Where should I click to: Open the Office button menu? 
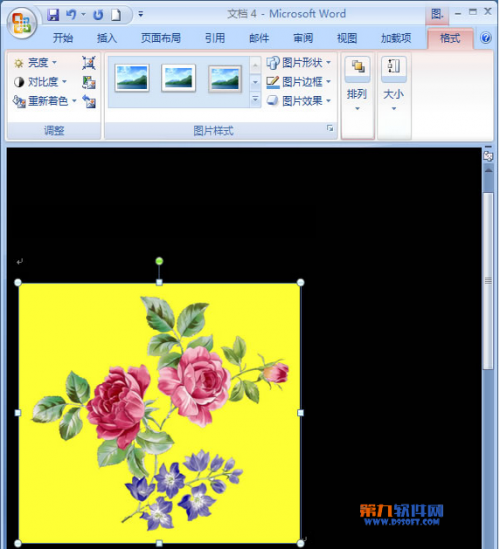22,22
